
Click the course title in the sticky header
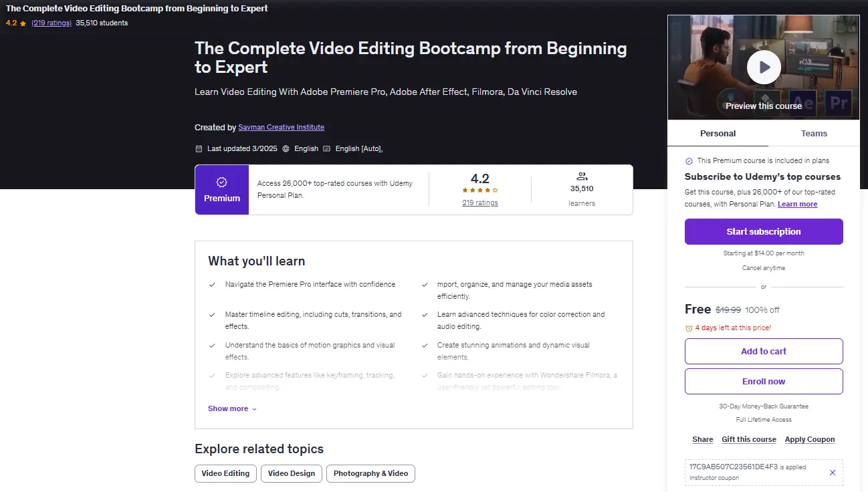coord(137,9)
